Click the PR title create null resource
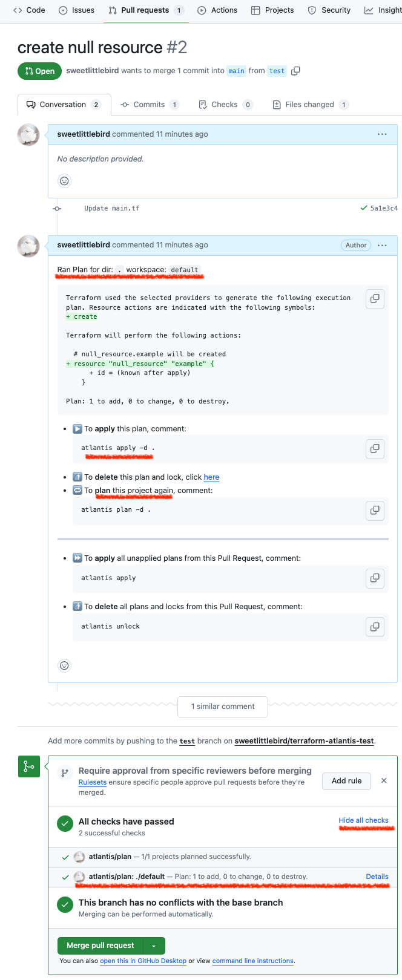Viewport: 402px width, 980px height. pos(90,47)
